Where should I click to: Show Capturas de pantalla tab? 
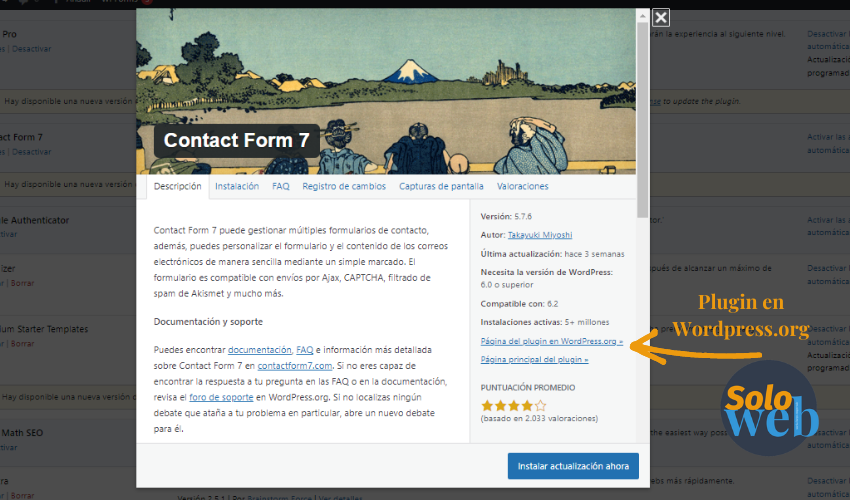[441, 186]
